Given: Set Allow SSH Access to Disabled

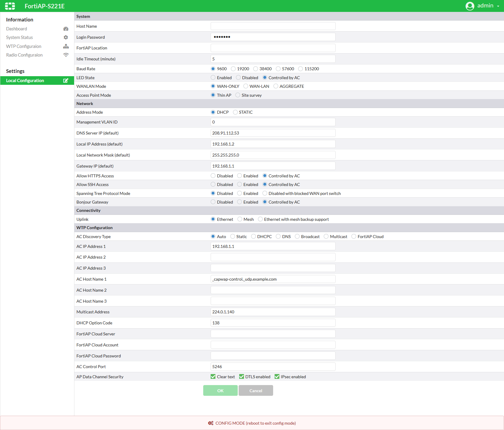Looking at the screenshot, I should [213, 184].
